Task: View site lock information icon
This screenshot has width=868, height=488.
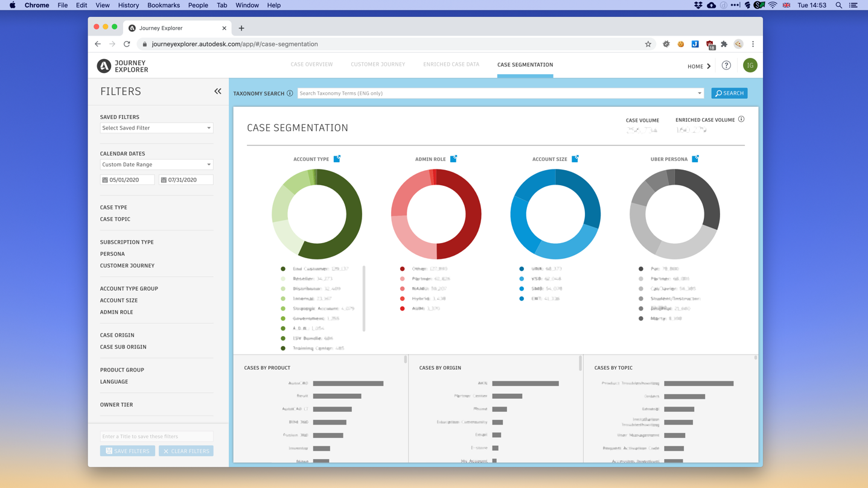Action: coord(144,44)
